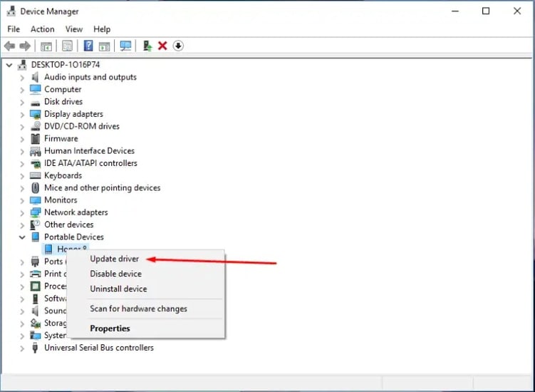Click the blue Help question-mark icon

click(x=88, y=46)
